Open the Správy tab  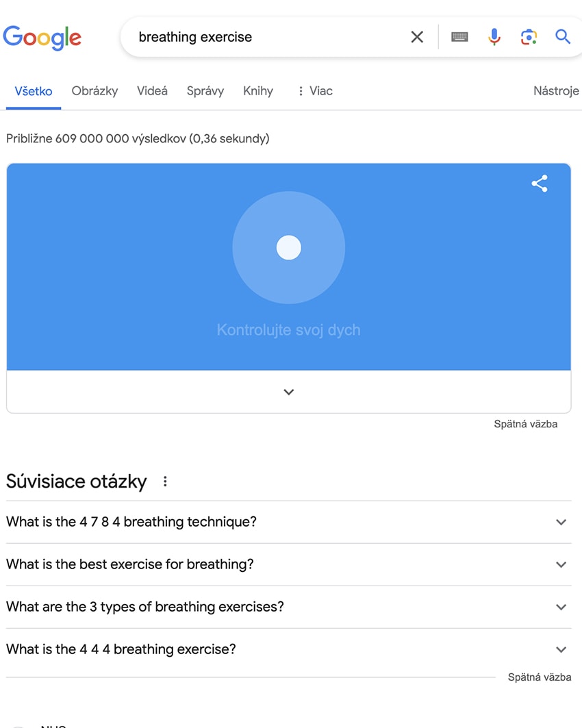(205, 91)
